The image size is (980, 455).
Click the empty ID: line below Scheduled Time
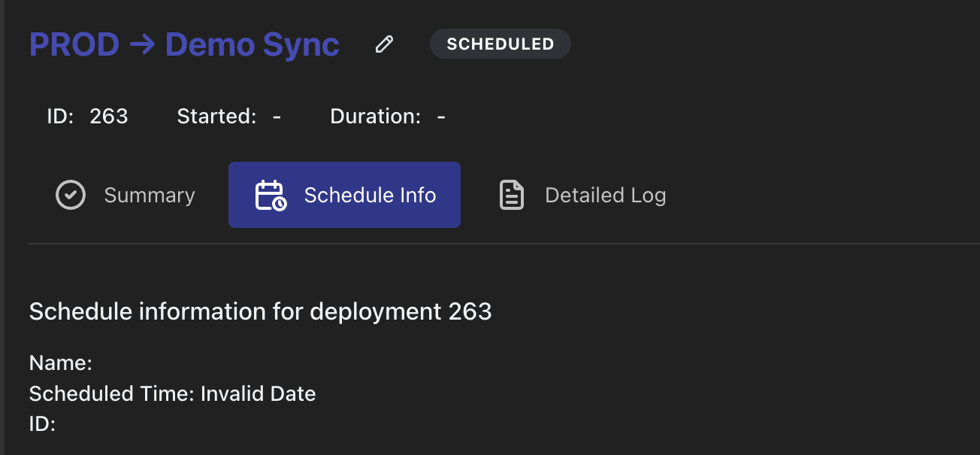(x=42, y=423)
